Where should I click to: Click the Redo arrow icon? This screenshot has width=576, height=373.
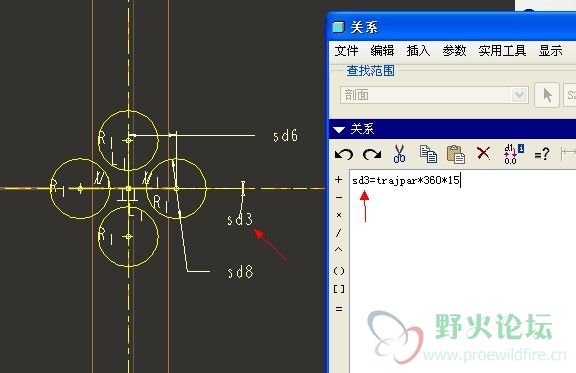coord(372,154)
